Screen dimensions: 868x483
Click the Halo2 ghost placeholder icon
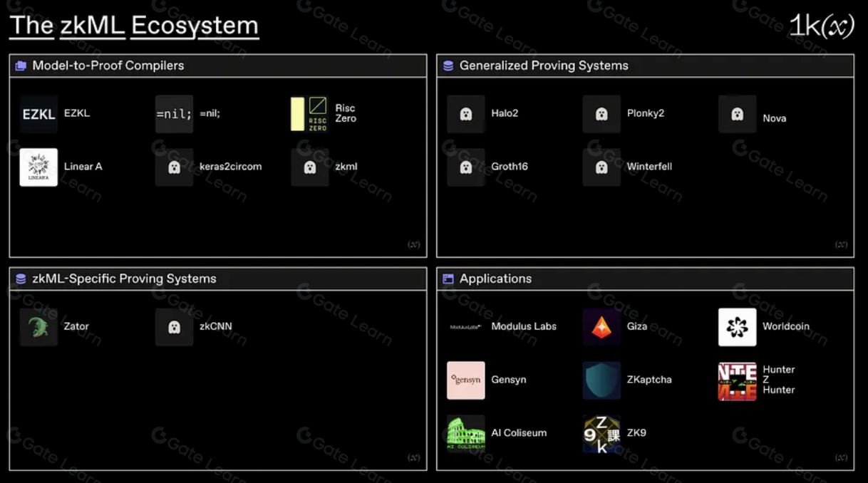465,114
